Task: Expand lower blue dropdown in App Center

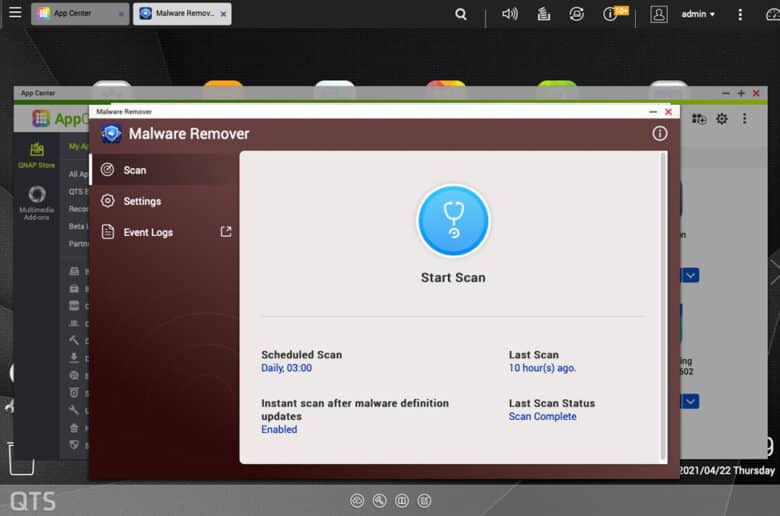Action: [690, 401]
